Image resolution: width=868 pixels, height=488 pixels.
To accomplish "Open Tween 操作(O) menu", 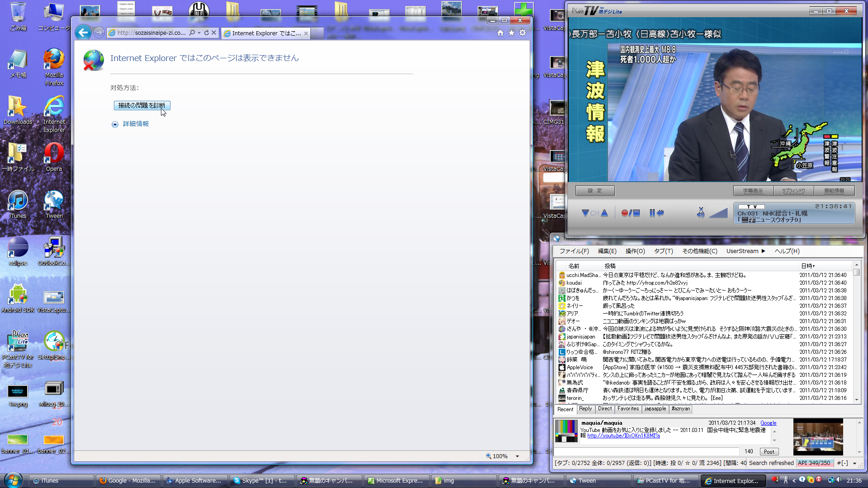I will (635, 251).
